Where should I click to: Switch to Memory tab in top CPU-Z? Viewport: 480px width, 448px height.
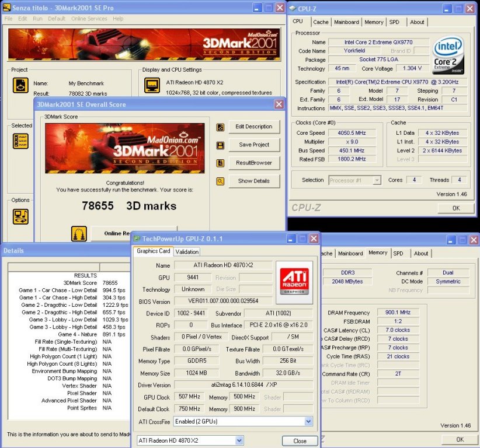[x=374, y=22]
